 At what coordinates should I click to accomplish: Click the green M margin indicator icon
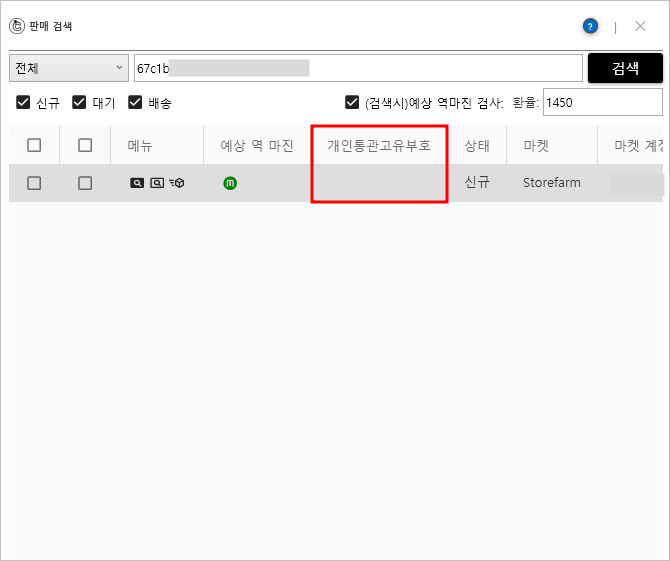(x=230, y=183)
